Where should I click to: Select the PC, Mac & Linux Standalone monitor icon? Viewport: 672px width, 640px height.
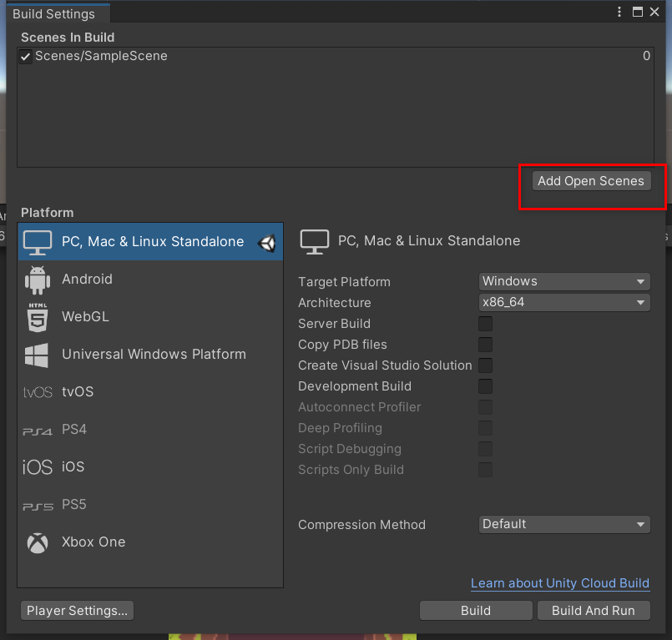(x=38, y=242)
